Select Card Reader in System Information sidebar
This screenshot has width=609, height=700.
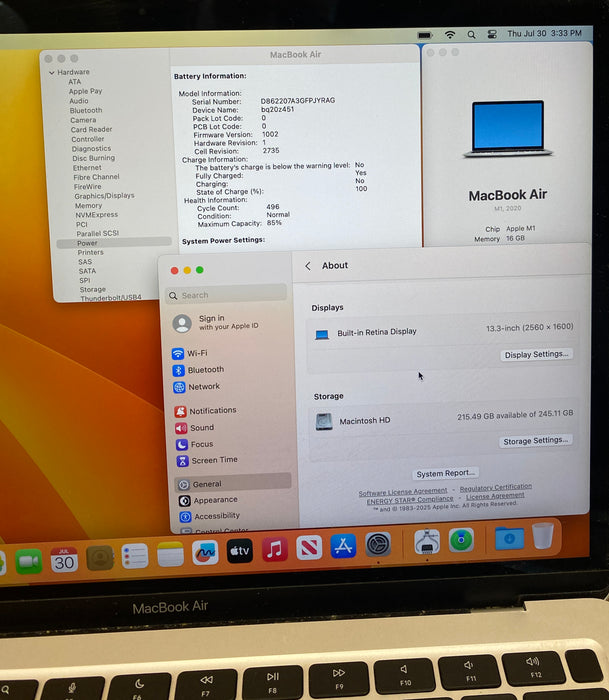pos(91,129)
